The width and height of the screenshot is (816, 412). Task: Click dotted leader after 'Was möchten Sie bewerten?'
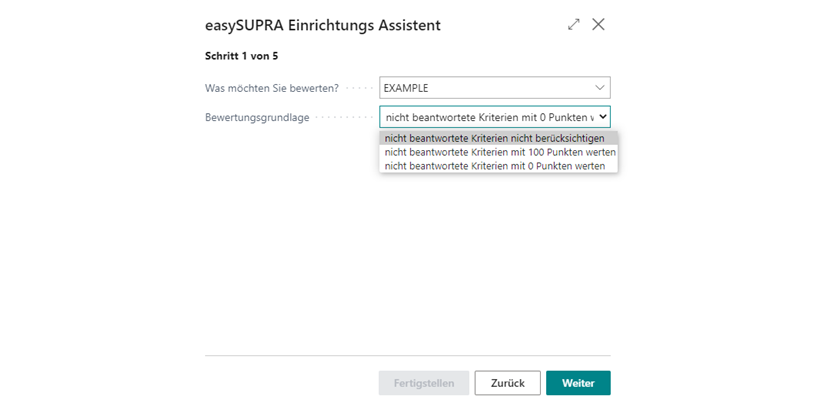point(359,88)
